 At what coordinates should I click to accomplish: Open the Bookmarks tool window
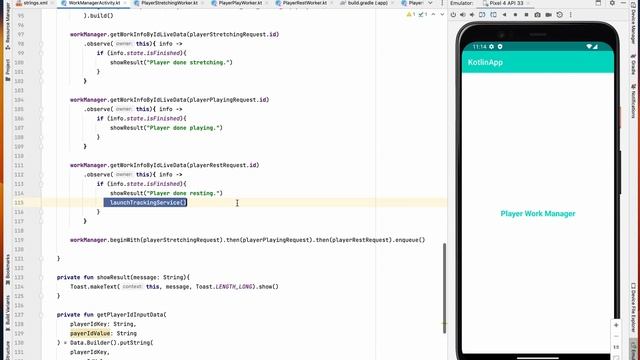pos(8,269)
